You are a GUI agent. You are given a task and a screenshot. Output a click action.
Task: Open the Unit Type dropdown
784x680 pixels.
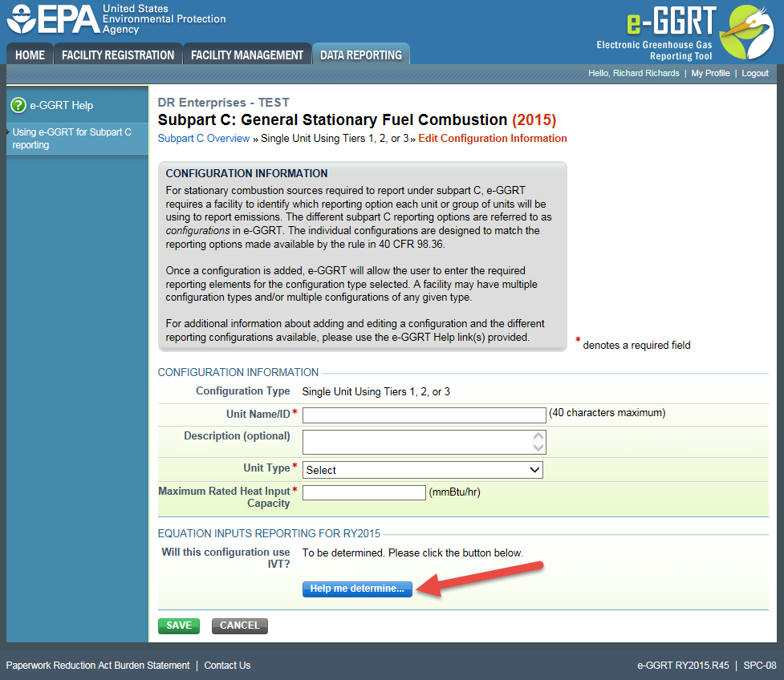coord(423,470)
